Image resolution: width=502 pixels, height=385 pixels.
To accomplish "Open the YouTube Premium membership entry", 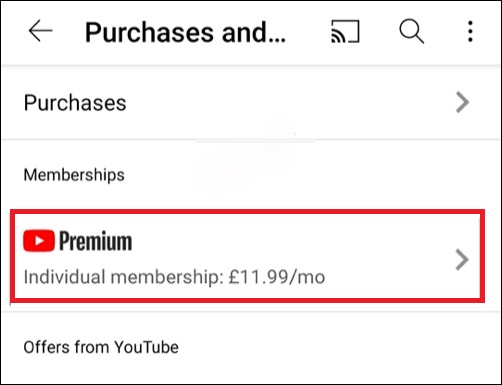I will 247,256.
